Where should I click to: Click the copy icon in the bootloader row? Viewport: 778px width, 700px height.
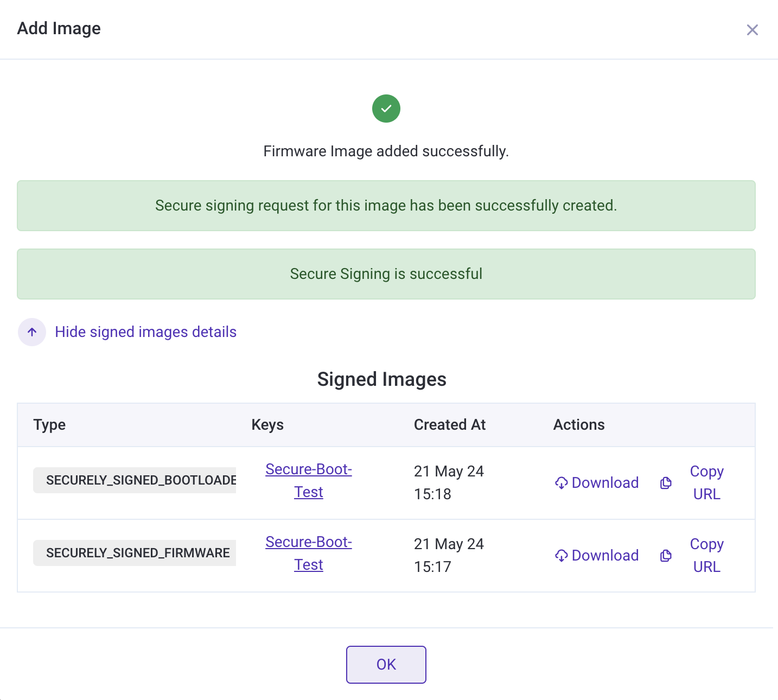click(666, 483)
